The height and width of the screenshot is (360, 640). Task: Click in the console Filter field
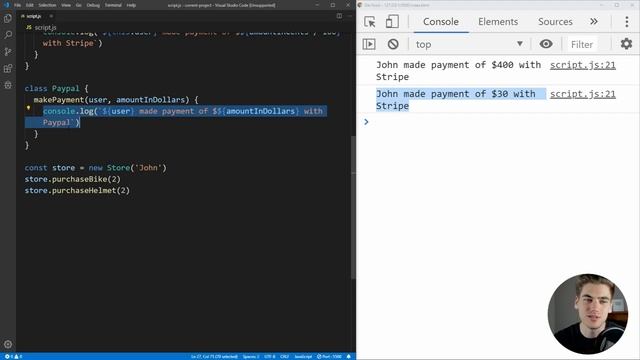tap(582, 44)
